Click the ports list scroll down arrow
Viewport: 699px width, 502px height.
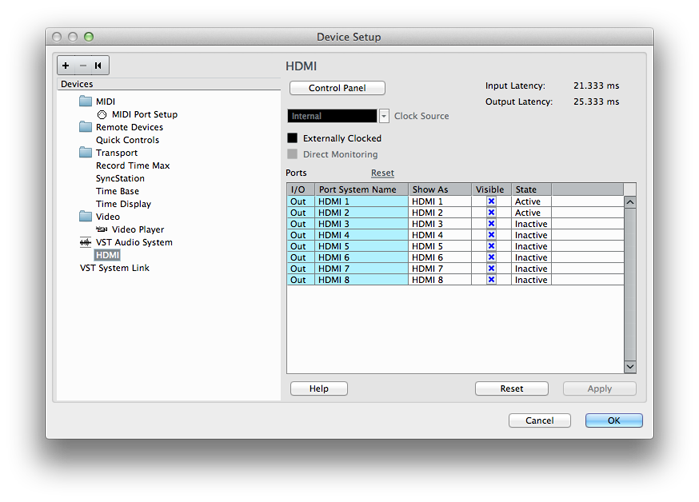630,367
